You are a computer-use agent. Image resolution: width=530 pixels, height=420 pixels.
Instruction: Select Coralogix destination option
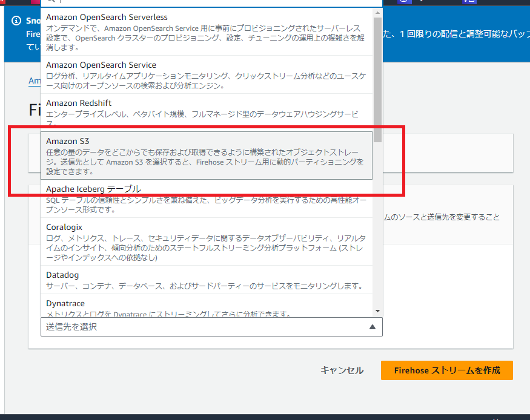click(x=207, y=241)
